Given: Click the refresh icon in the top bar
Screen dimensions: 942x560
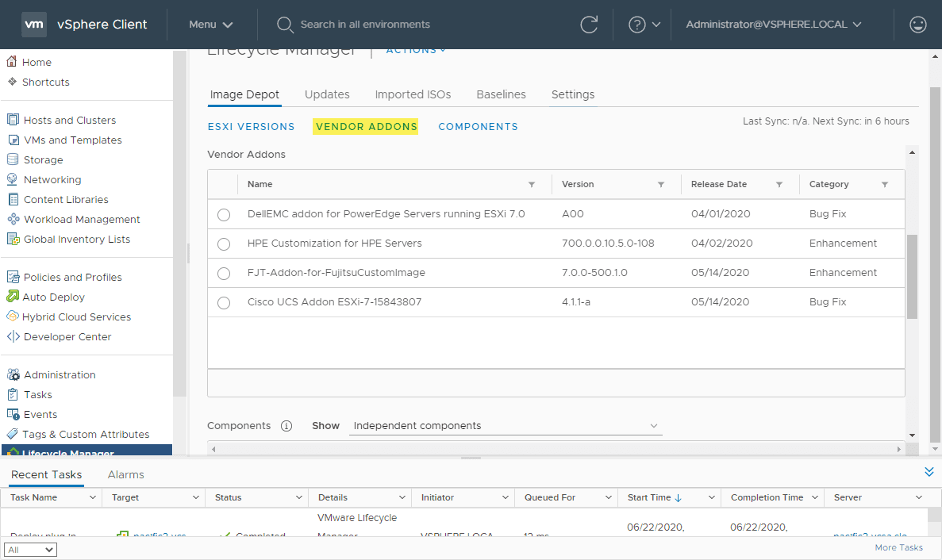Looking at the screenshot, I should tap(589, 25).
